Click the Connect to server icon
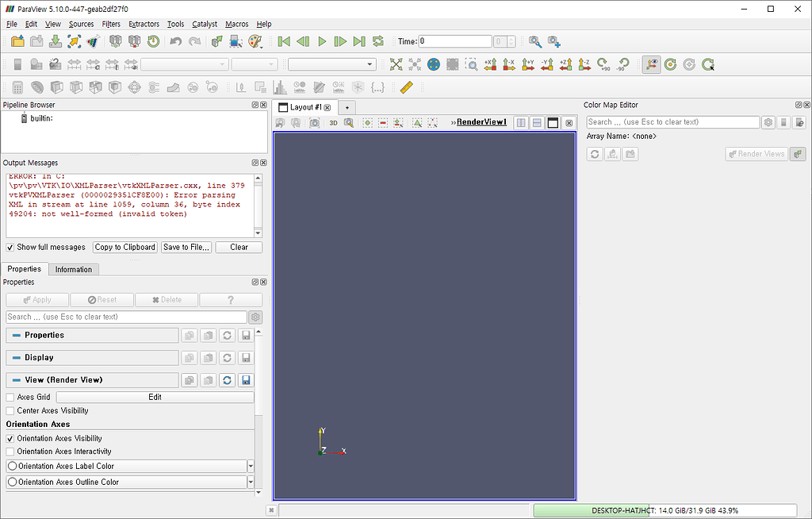The image size is (812, 519). pos(116,41)
